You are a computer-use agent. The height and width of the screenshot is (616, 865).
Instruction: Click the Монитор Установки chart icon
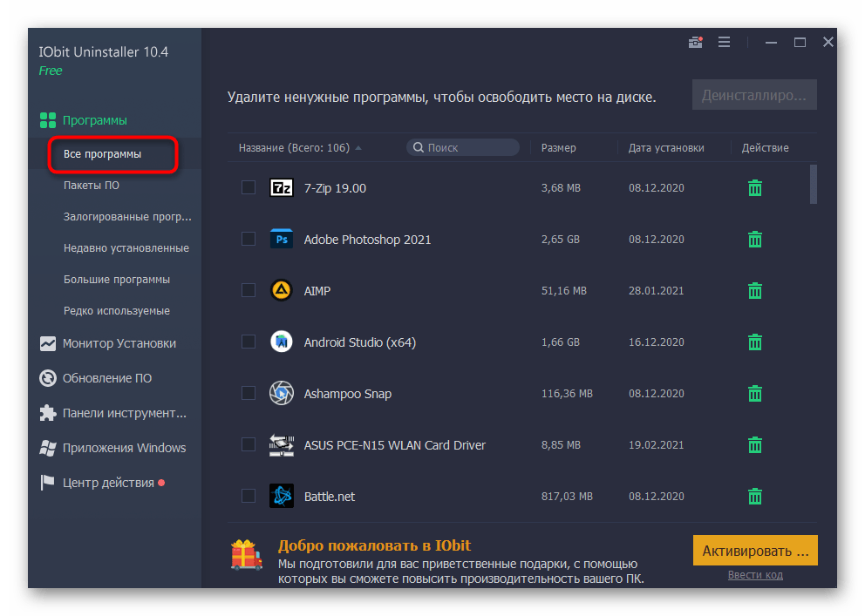(48, 343)
